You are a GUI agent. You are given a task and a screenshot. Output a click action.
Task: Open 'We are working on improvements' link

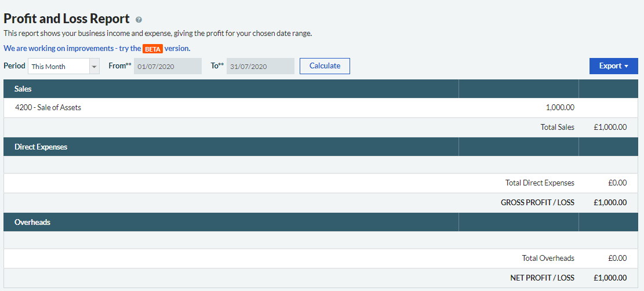(59, 48)
